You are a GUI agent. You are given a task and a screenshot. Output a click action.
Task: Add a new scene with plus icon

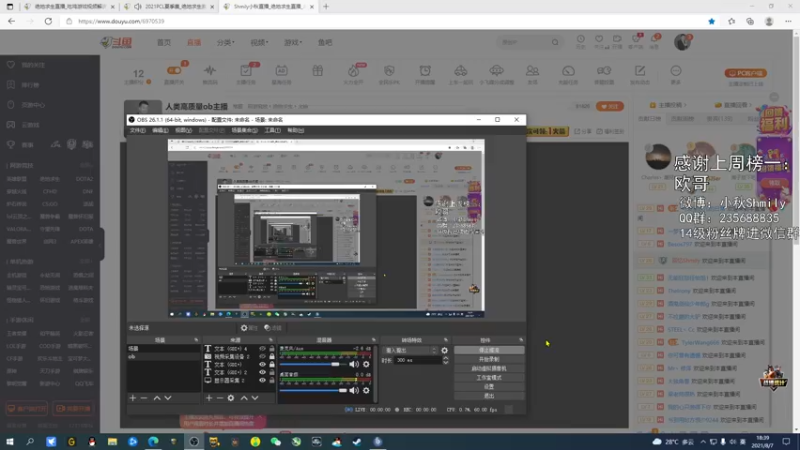[x=133, y=398]
